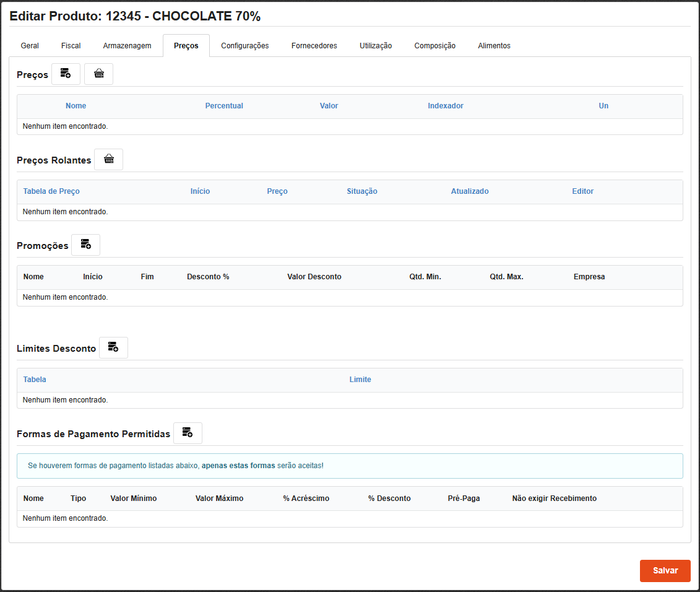Screen dimensions: 700x592
Task: Switch to the Composição tab
Action: click(434, 46)
